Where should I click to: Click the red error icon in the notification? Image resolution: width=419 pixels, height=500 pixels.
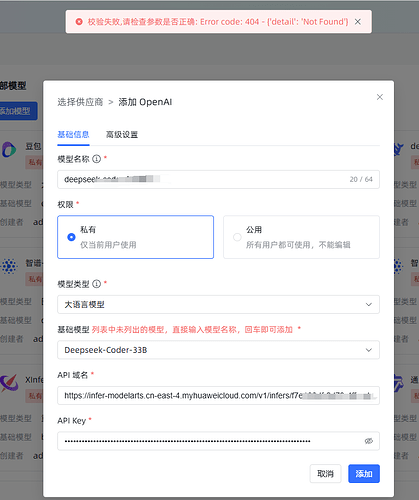tap(79, 22)
